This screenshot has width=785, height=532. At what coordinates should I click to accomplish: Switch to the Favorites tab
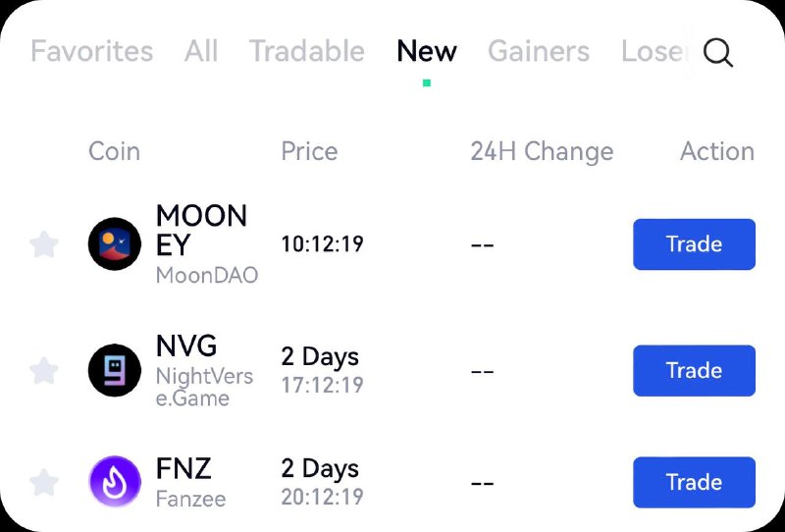pos(92,51)
